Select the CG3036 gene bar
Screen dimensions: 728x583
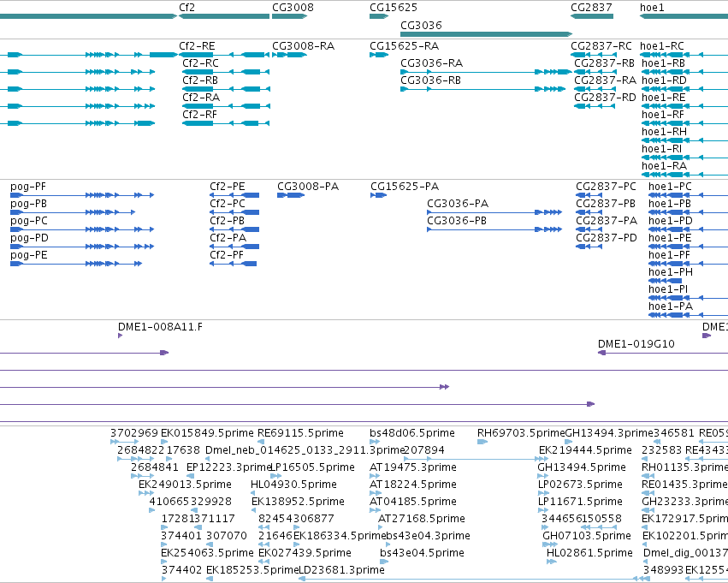pyautogui.click(x=486, y=34)
